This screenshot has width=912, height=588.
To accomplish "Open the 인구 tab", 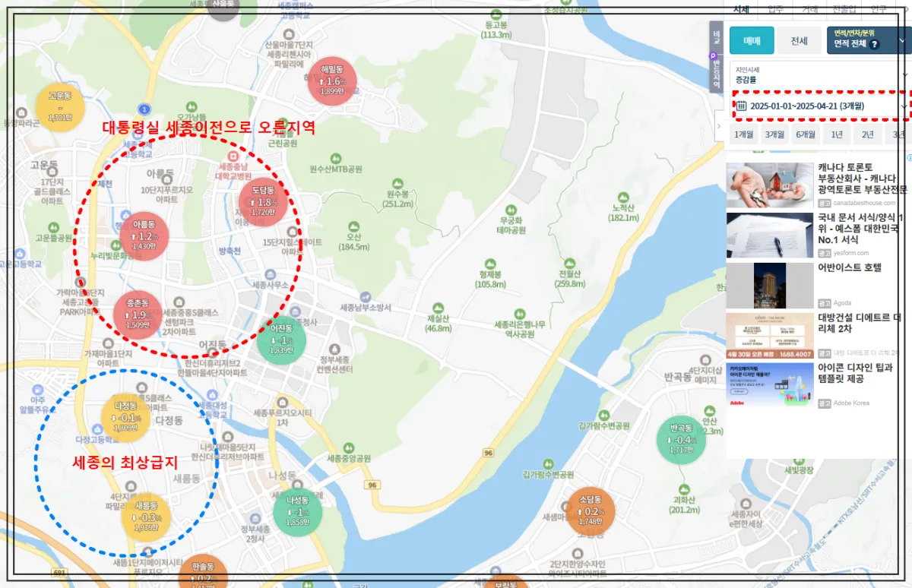I will [x=879, y=9].
